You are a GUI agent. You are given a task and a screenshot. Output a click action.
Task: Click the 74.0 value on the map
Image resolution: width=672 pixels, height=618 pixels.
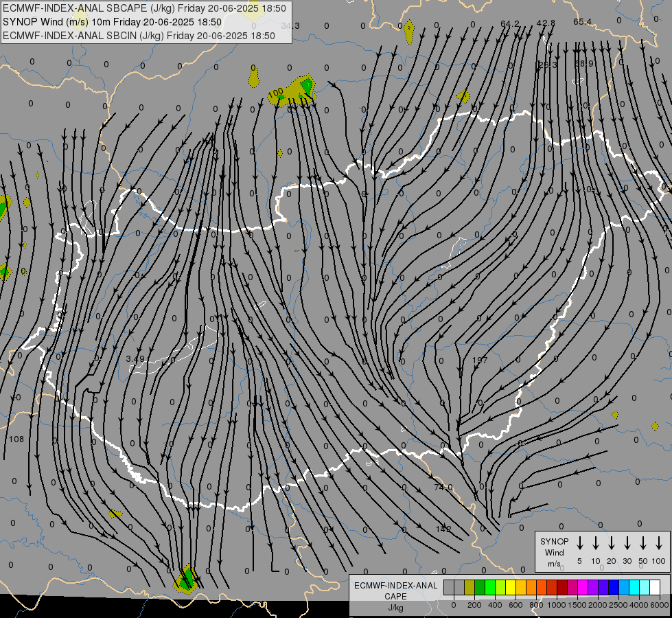click(x=443, y=488)
